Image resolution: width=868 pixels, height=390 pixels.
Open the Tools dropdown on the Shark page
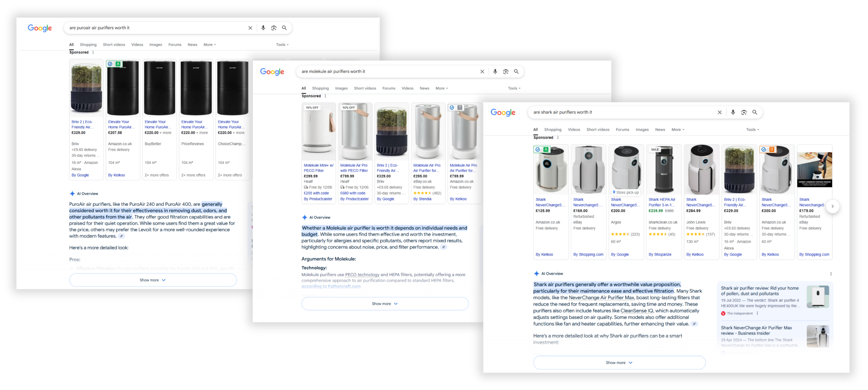tap(752, 129)
